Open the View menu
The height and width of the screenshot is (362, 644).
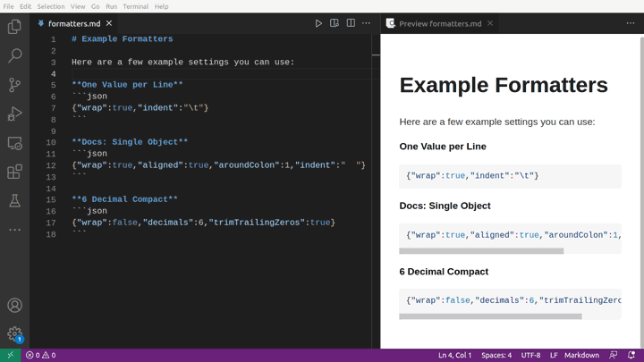[78, 6]
